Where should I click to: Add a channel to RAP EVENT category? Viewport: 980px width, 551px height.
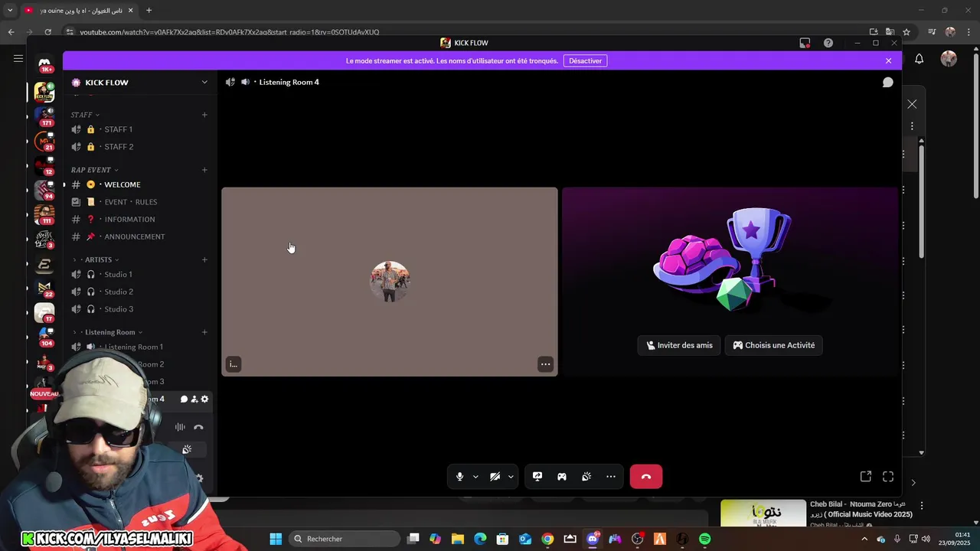[204, 170]
